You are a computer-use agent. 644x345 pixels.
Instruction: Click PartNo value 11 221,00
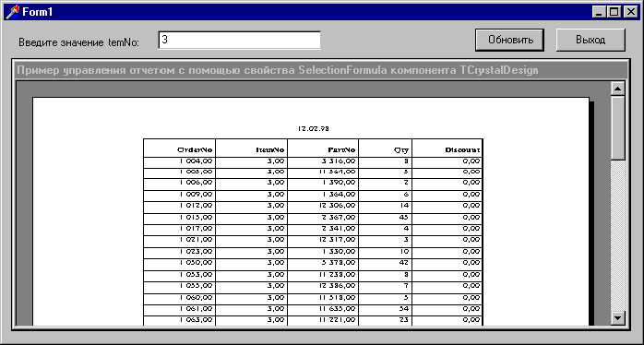[x=338, y=319]
